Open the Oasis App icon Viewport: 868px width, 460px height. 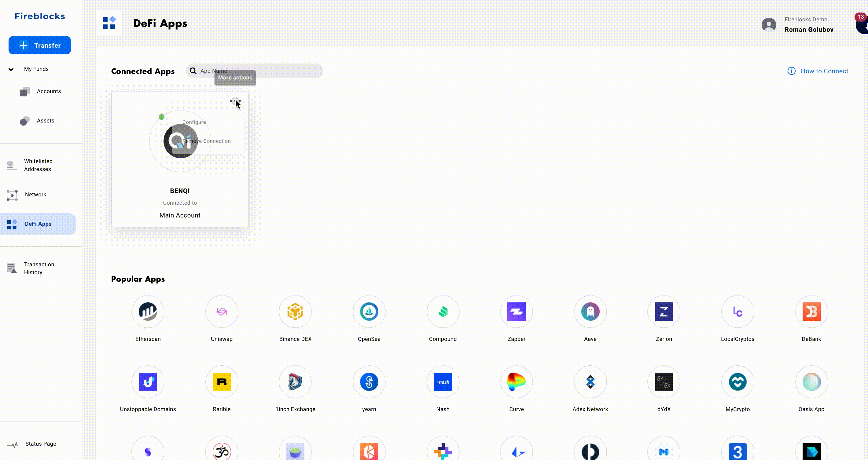coord(811,382)
